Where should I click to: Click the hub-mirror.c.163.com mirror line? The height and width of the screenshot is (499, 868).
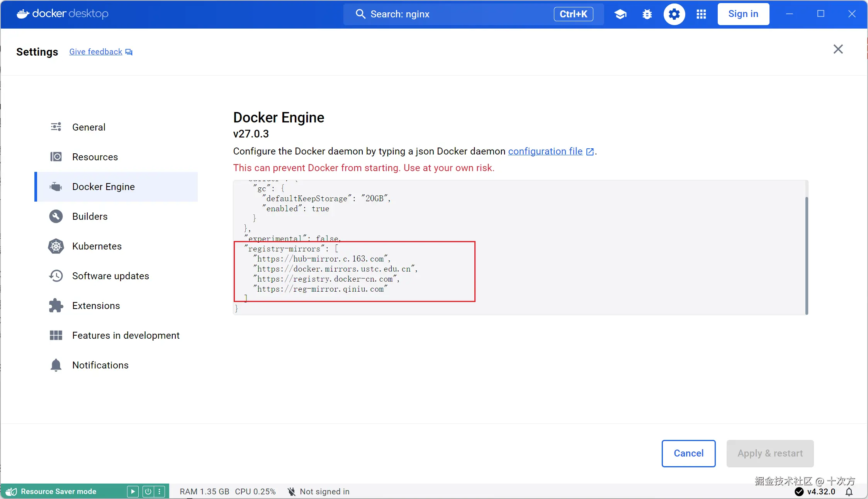coord(322,259)
